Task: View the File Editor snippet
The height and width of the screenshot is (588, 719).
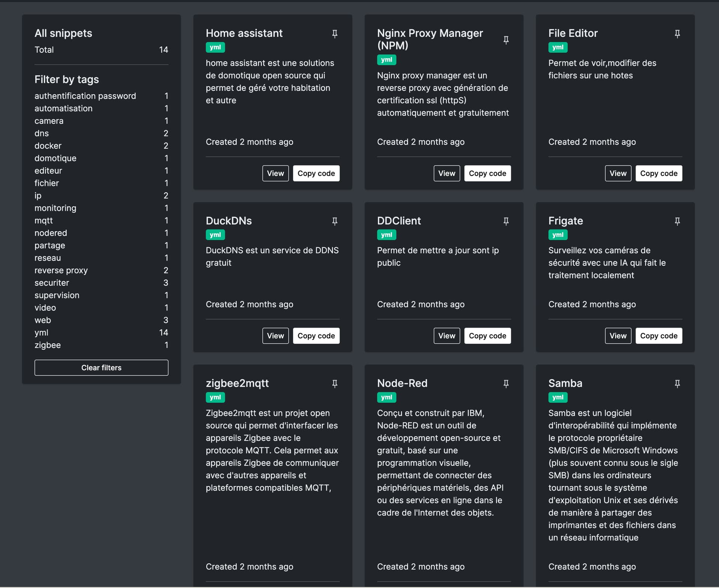Action: (618, 173)
